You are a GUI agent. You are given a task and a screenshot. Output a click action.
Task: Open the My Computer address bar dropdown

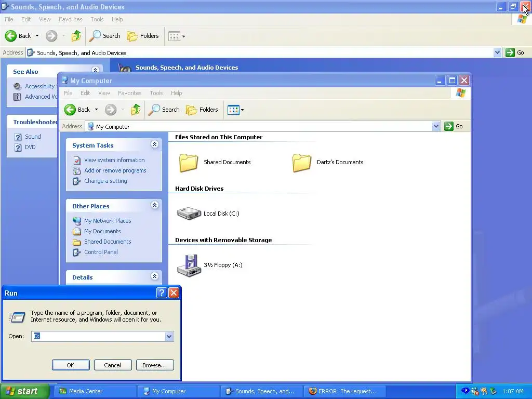tap(436, 126)
